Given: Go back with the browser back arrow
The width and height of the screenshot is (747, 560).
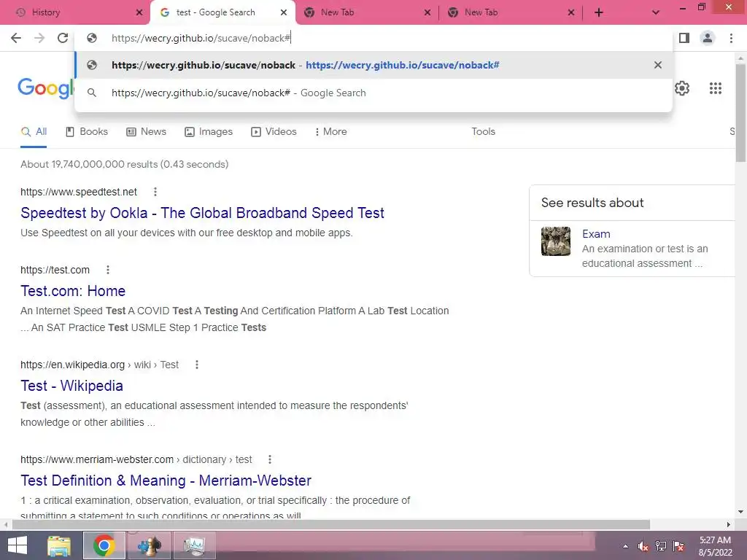Looking at the screenshot, I should (16, 38).
